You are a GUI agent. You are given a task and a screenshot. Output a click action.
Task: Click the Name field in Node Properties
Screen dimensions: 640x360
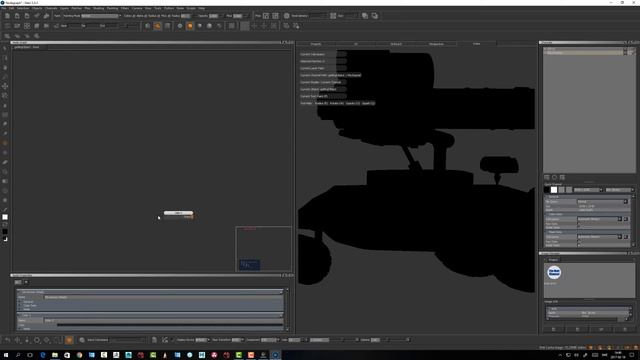(163, 320)
